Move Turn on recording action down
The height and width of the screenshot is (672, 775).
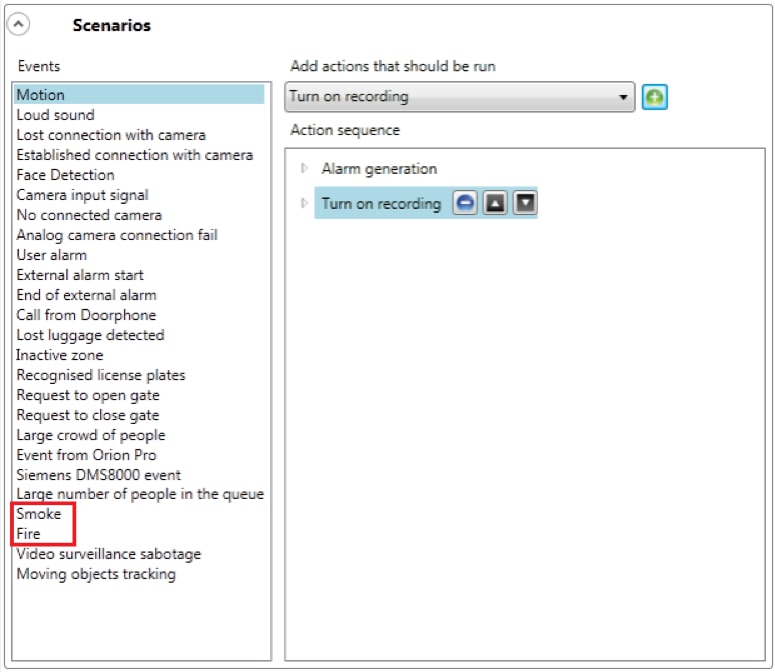click(525, 203)
